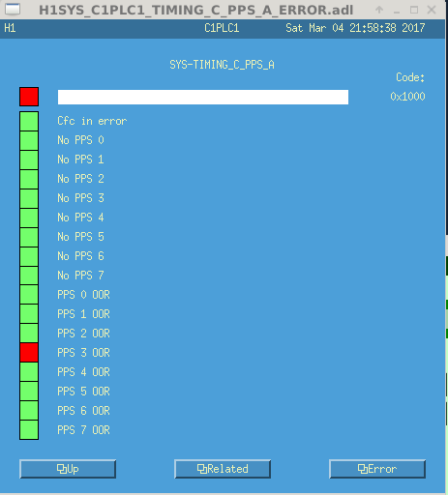Open the window menu icon in title bar
The height and width of the screenshot is (495, 448).
pos(13,10)
